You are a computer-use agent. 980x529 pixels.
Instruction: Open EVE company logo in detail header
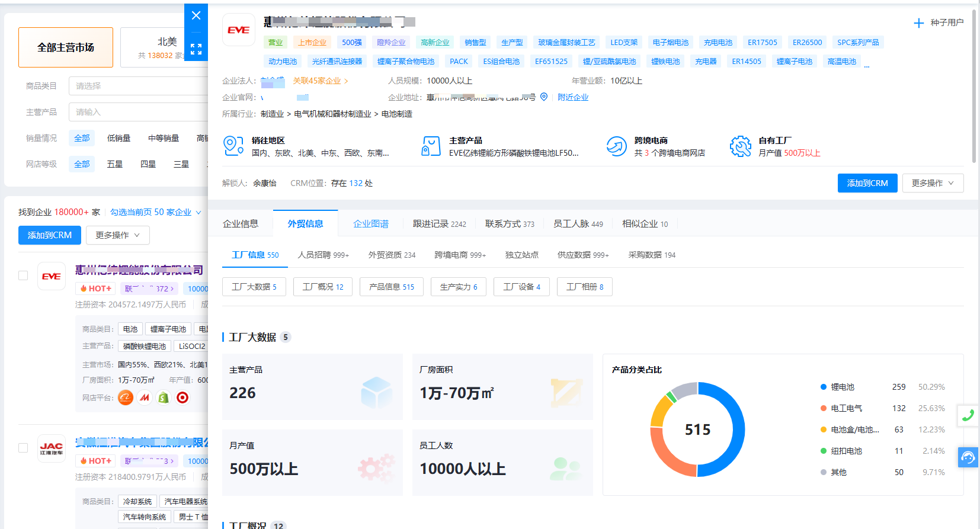pyautogui.click(x=239, y=30)
